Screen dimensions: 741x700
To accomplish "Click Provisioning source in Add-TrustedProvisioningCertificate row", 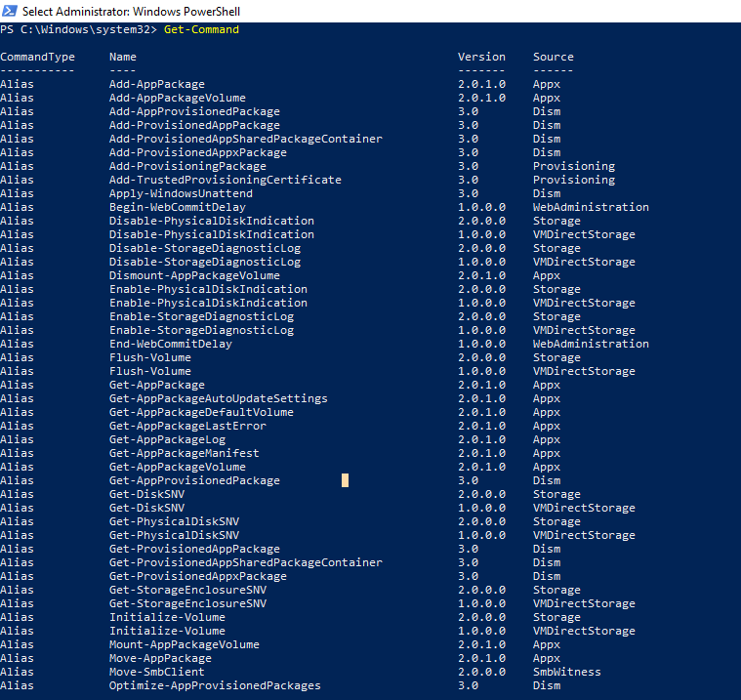I will pos(574,180).
